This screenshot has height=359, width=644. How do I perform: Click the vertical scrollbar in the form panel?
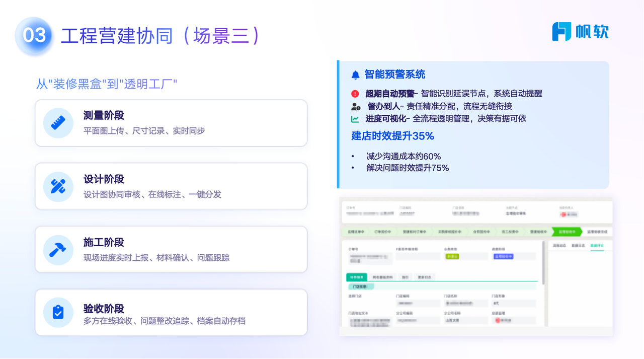pyautogui.click(x=543, y=262)
